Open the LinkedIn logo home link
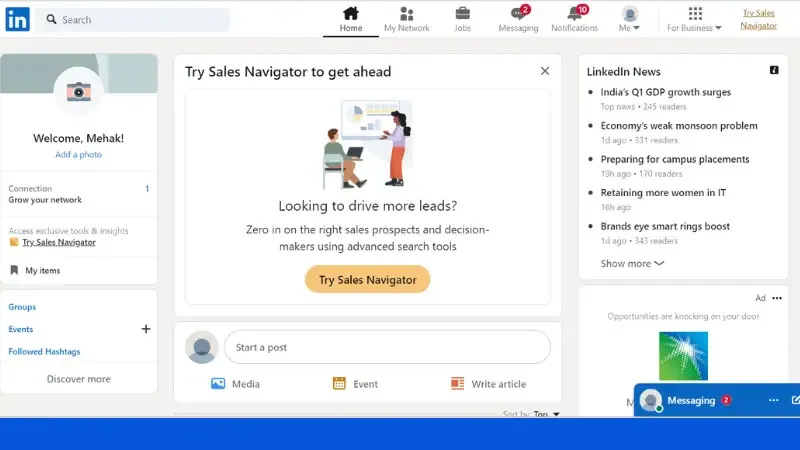Viewport: 800px width, 450px height. pos(17,19)
